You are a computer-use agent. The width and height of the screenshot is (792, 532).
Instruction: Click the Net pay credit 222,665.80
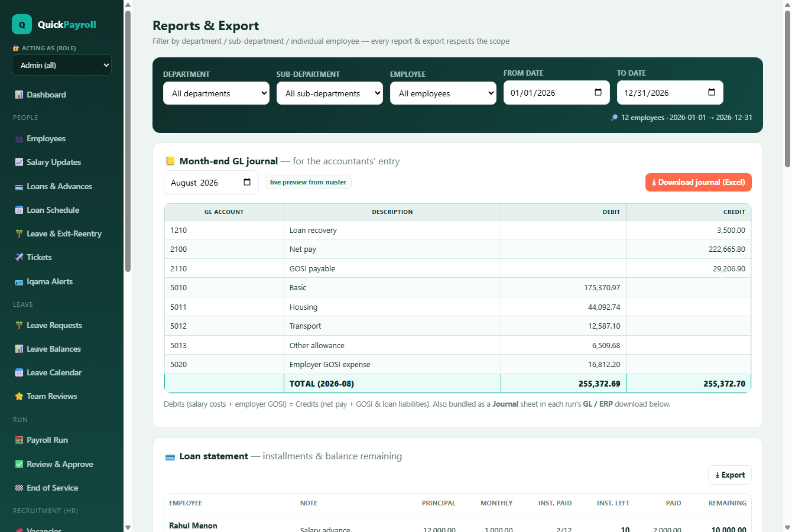pos(727,249)
